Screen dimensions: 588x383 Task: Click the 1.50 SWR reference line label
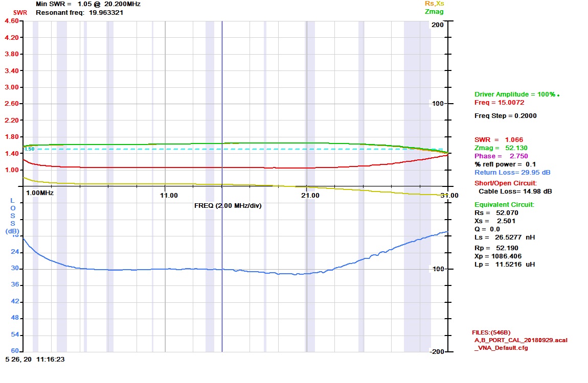click(30, 149)
